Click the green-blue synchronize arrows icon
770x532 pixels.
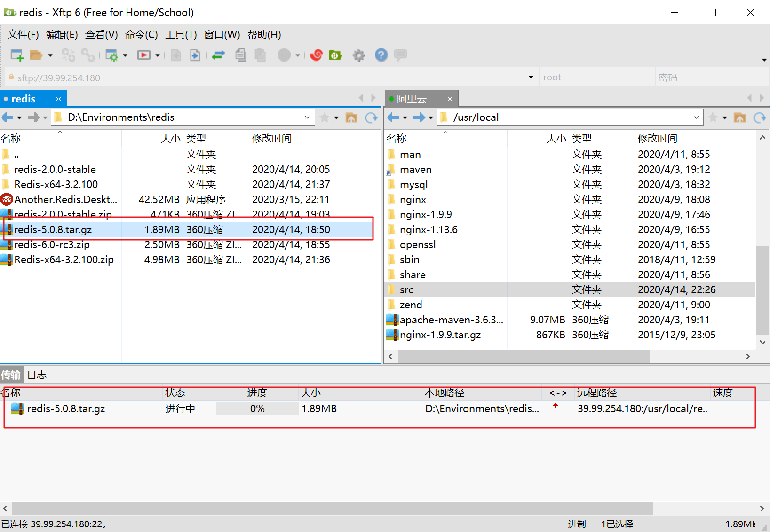click(218, 55)
